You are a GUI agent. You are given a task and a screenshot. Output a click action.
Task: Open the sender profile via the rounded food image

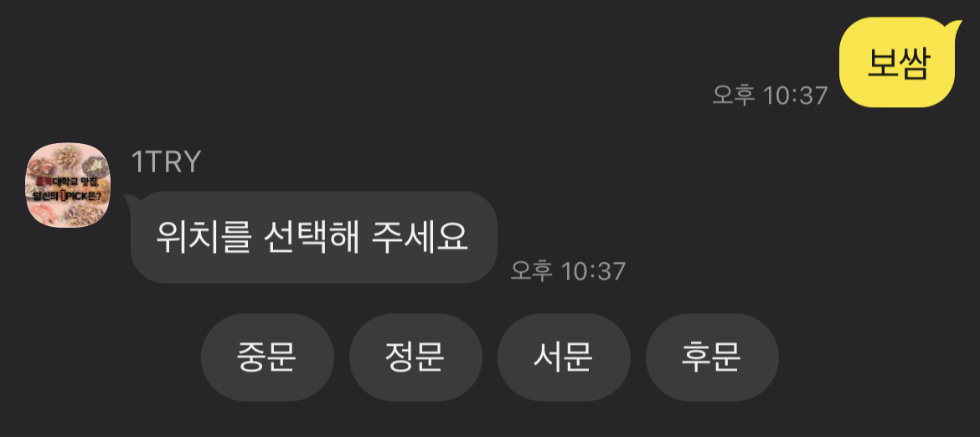pos(68,185)
